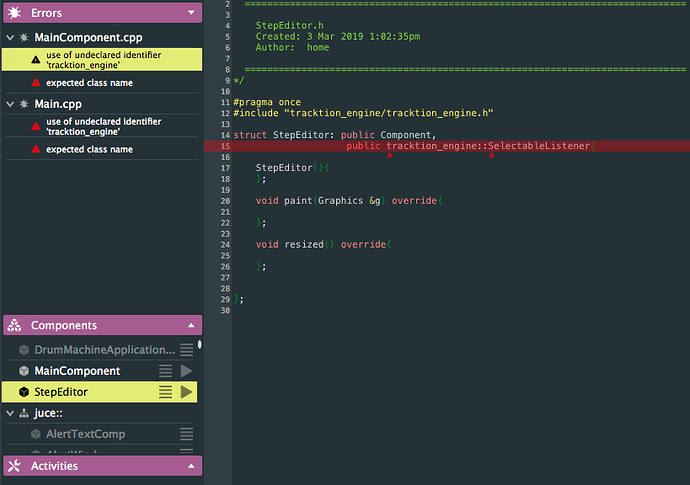This screenshot has height=485, width=690.
Task: Collapse the MainComponent.cpp error group
Action: (x=10, y=38)
